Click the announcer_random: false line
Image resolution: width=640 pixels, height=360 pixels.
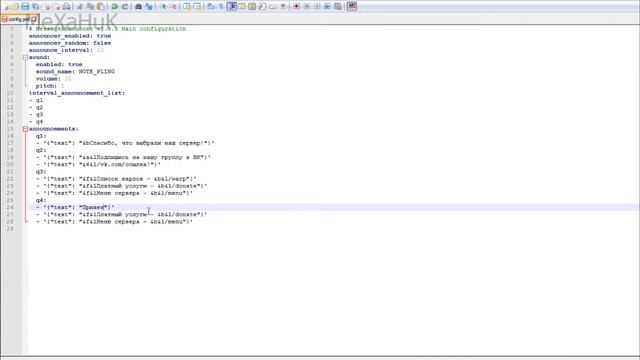tap(70, 43)
